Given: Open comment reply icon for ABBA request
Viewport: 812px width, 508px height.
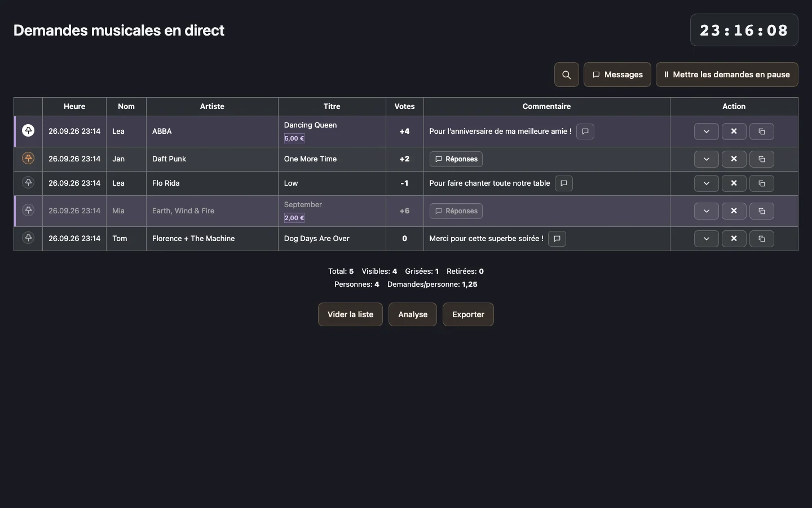Looking at the screenshot, I should click(x=585, y=132).
